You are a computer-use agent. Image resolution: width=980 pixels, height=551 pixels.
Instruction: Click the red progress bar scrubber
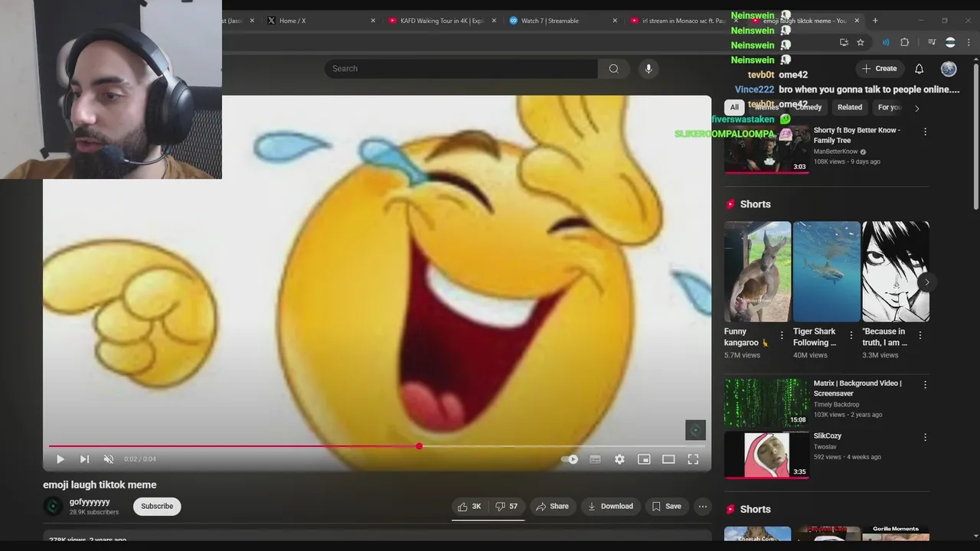(419, 445)
